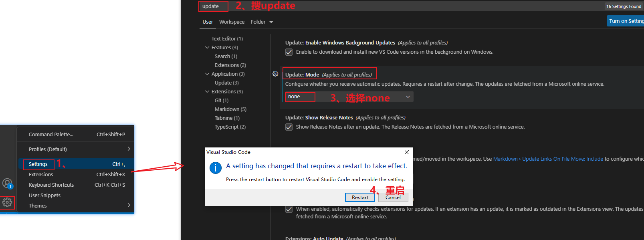Image resolution: width=644 pixels, height=240 pixels.
Task: Toggle Enable Windows Background Updates checkbox
Action: (x=289, y=52)
